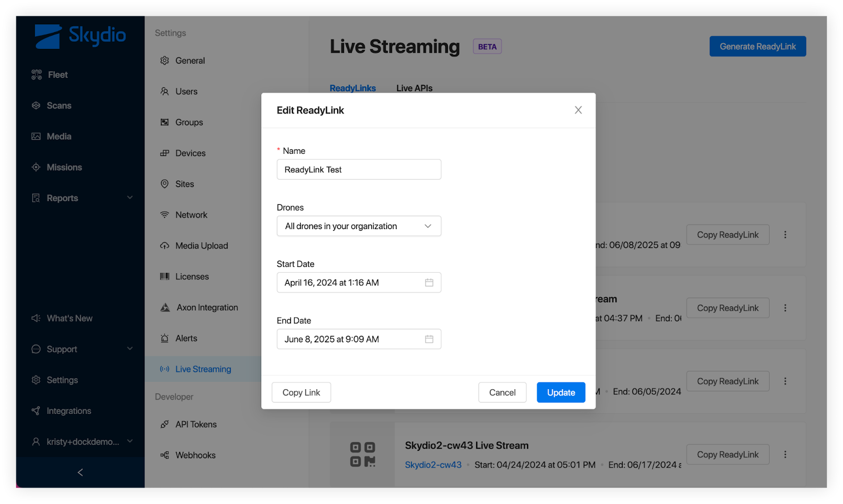Expand the Reports menu chevron
The height and width of the screenshot is (504, 843).
[x=130, y=197]
